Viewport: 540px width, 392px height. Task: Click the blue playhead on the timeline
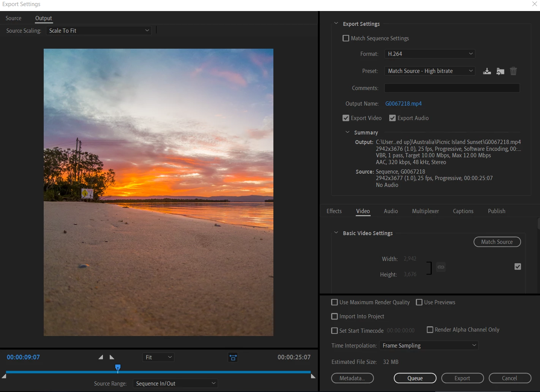pyautogui.click(x=118, y=367)
